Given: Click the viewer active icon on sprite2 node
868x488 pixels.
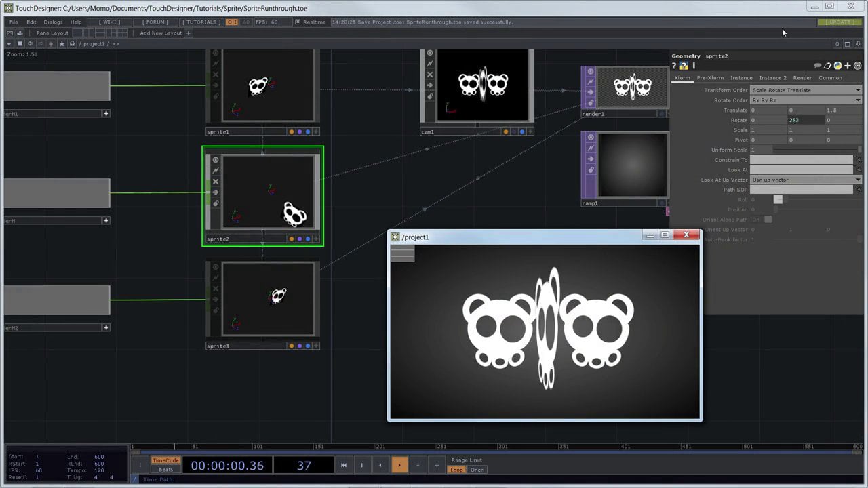Looking at the screenshot, I should [216, 160].
